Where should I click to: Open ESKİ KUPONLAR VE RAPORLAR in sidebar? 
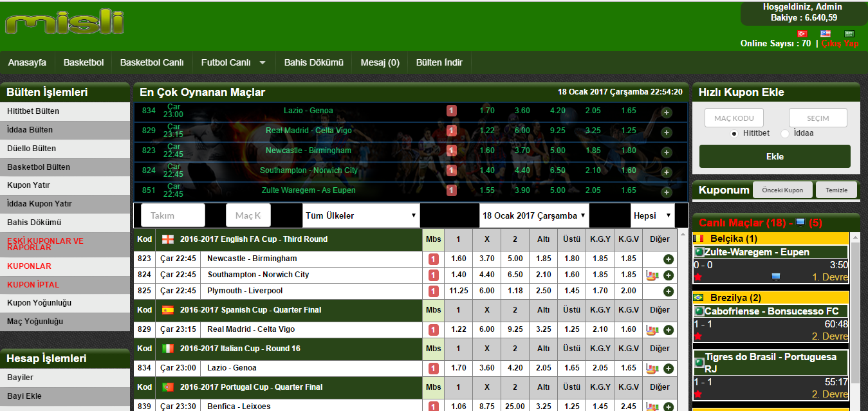click(x=65, y=244)
